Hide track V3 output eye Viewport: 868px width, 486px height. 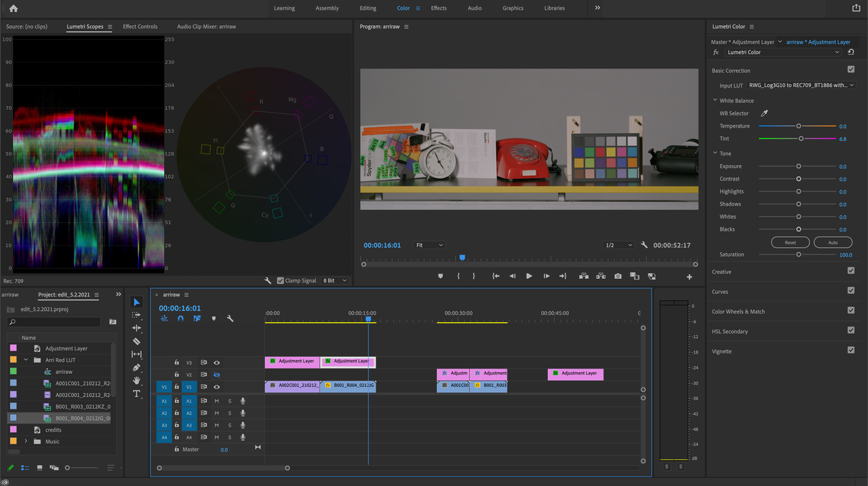coord(217,362)
